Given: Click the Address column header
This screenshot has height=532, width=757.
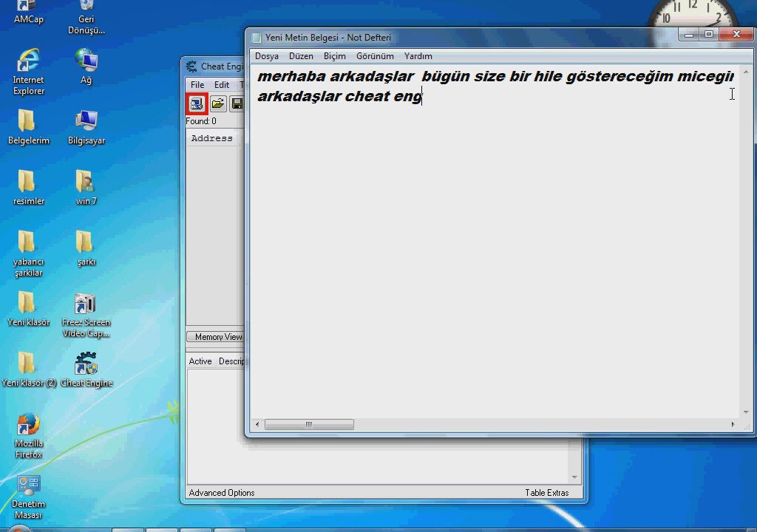Looking at the screenshot, I should point(212,138).
